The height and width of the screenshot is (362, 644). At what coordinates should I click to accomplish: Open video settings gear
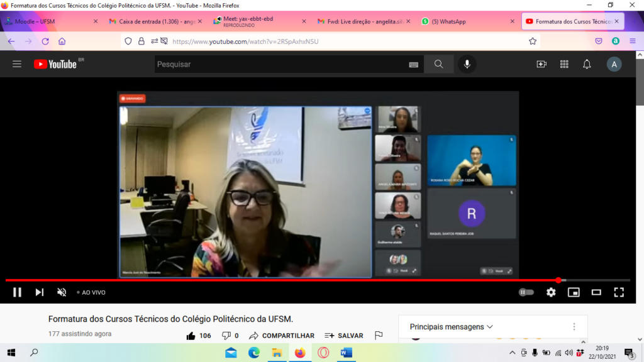pos(551,292)
